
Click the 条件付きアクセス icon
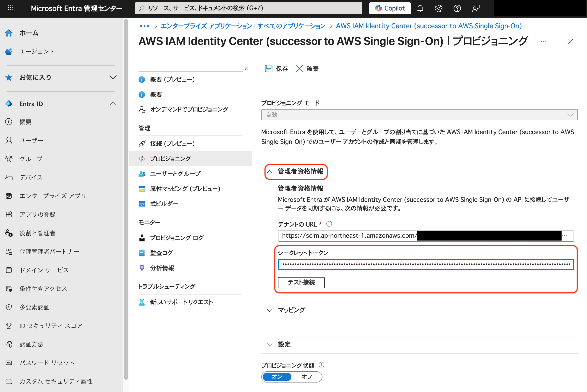tap(9, 288)
